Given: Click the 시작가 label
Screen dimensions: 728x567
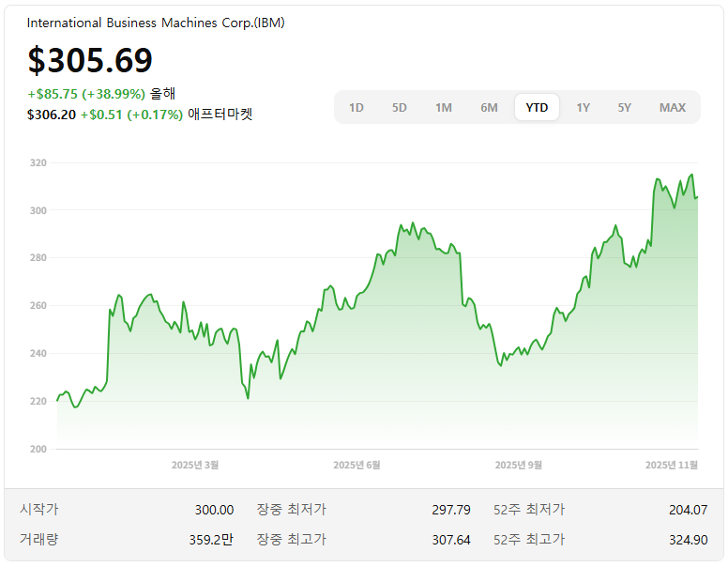Looking at the screenshot, I should pos(39,510).
